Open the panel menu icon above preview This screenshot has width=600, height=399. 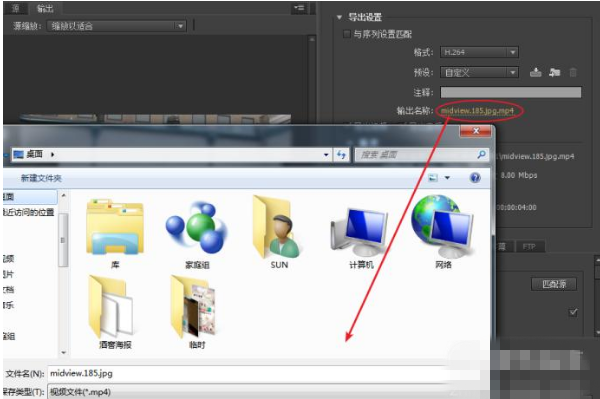[x=299, y=8]
